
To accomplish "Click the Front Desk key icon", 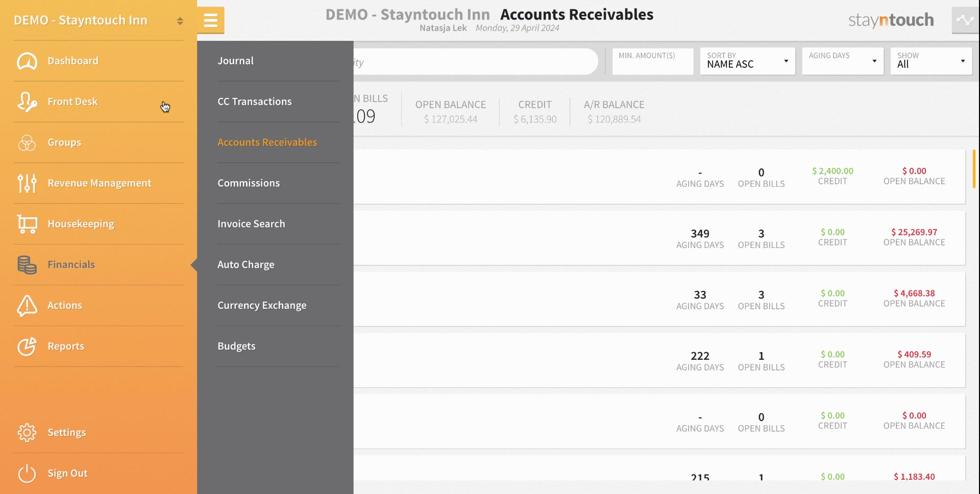I will pyautogui.click(x=27, y=102).
